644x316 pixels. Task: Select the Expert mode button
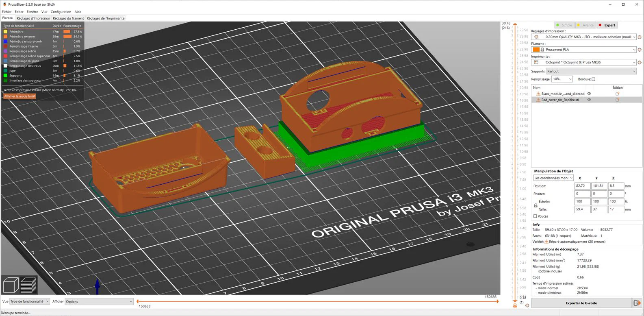coord(607,25)
